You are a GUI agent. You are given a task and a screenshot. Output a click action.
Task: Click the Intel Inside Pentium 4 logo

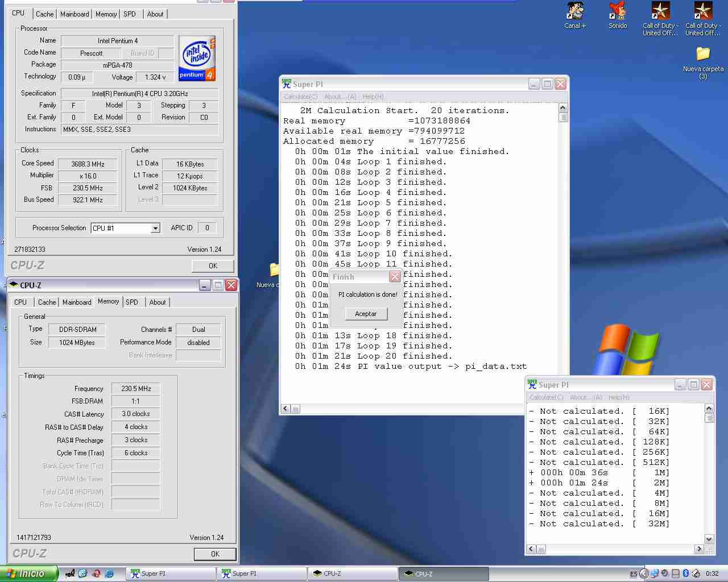pos(197,58)
